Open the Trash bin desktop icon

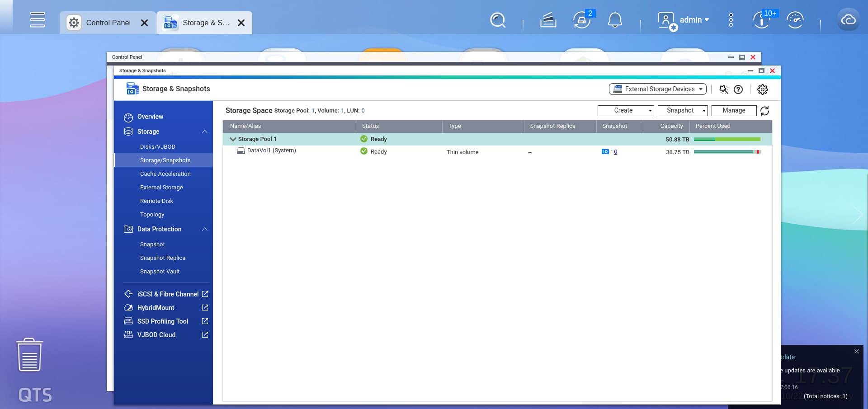[30, 355]
